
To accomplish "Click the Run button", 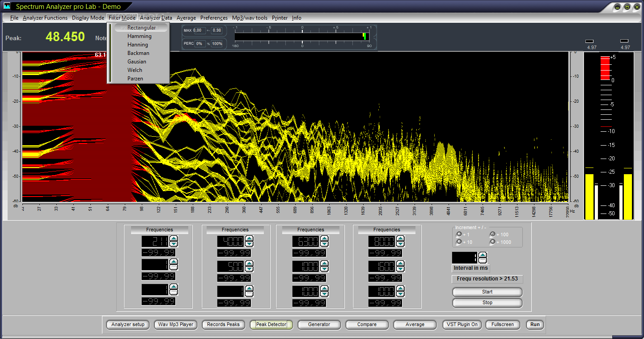I will coord(535,325).
